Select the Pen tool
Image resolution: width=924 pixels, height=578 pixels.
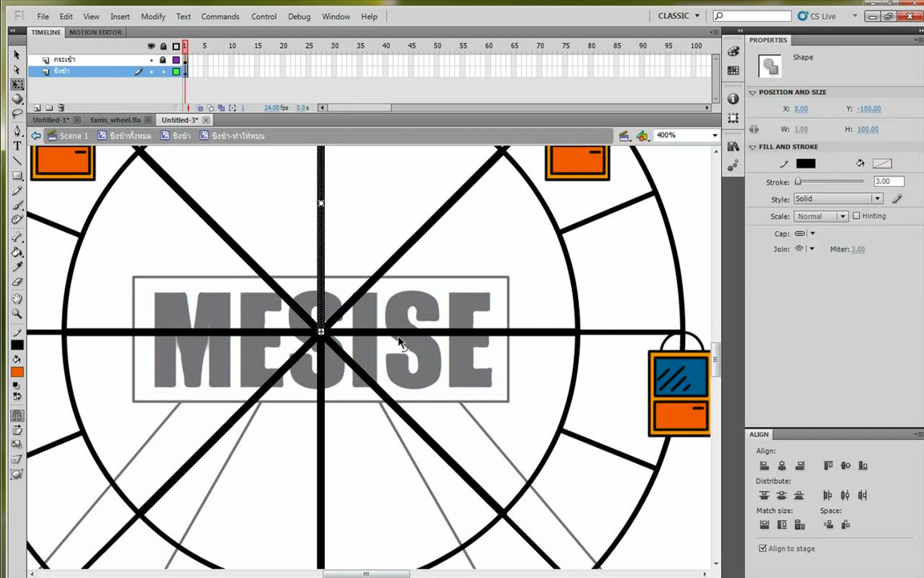[17, 130]
